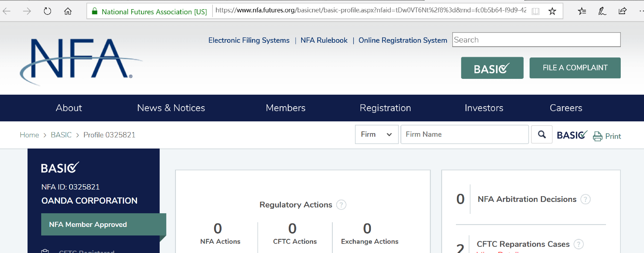Image resolution: width=644 pixels, height=253 pixels.
Task: Click the share page icon
Action: [622, 11]
